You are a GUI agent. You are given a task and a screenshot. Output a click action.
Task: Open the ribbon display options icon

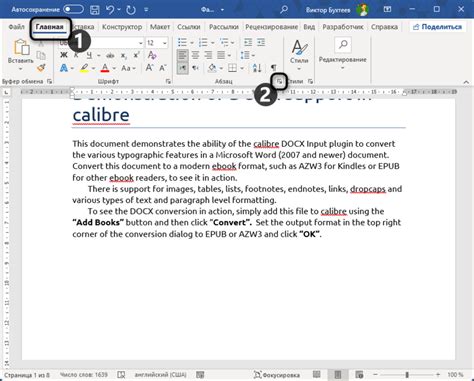(387, 9)
